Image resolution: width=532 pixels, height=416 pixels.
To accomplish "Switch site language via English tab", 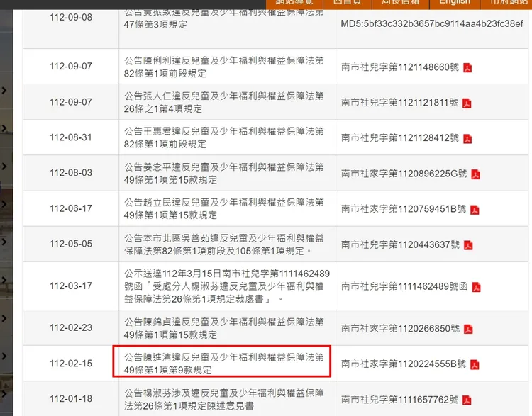I will pyautogui.click(x=454, y=2).
